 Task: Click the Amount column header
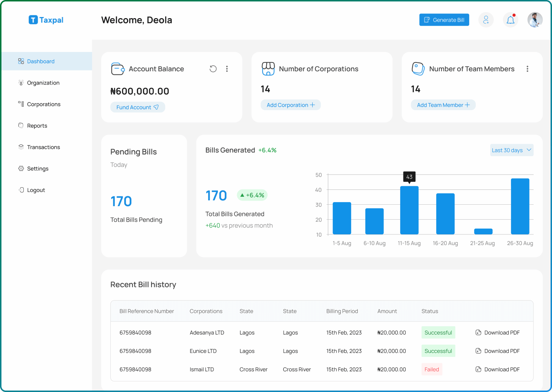(387, 311)
